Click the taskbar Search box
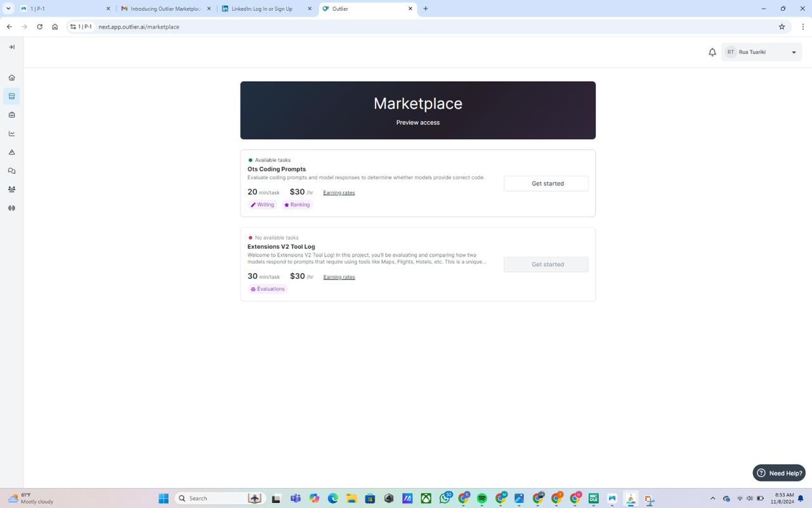812x508 pixels. coord(219,498)
